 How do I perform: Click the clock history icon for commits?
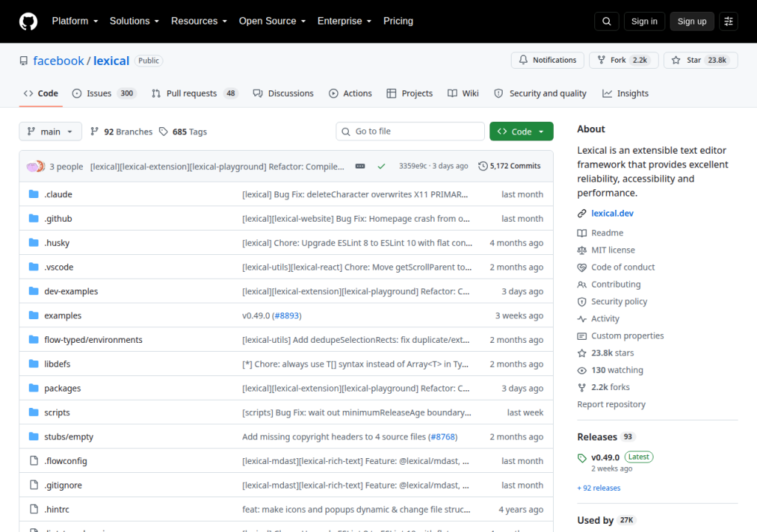point(483,166)
